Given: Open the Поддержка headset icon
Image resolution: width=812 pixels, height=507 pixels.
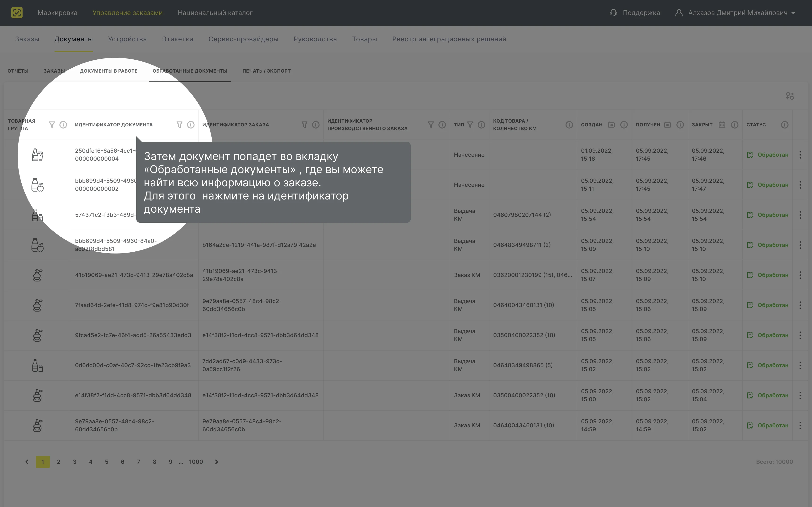Looking at the screenshot, I should [x=613, y=13].
